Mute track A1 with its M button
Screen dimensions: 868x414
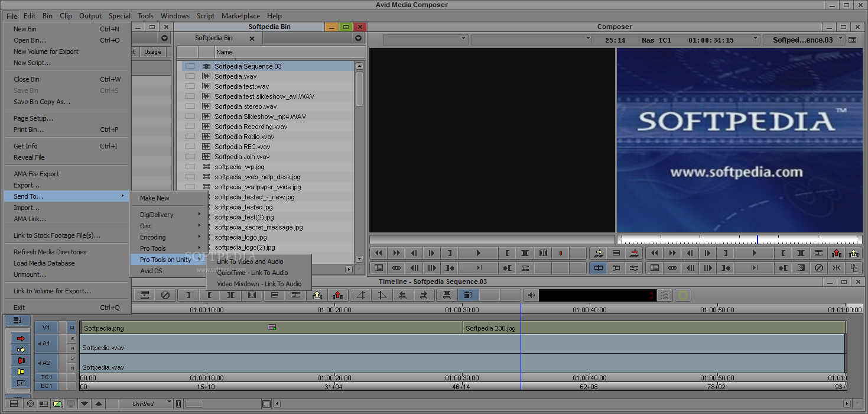(x=72, y=348)
